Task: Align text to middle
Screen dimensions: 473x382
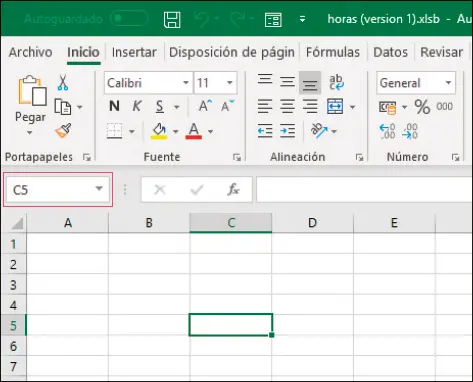Action: point(287,82)
